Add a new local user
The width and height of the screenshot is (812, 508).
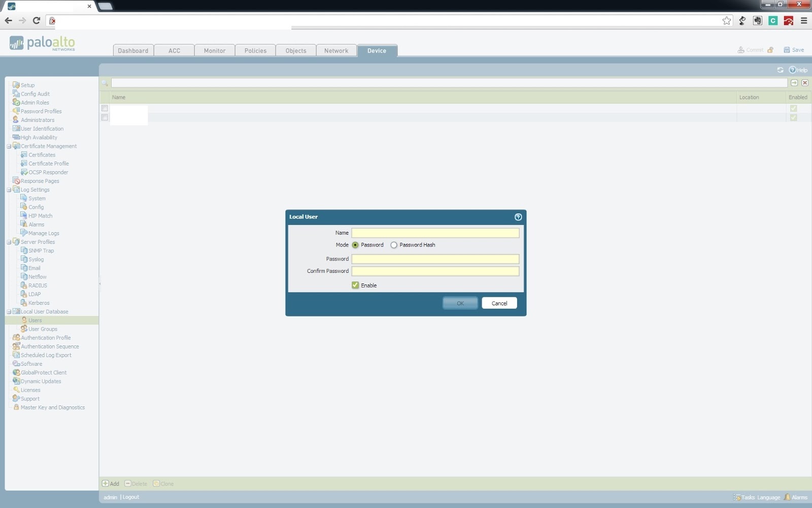tap(110, 483)
